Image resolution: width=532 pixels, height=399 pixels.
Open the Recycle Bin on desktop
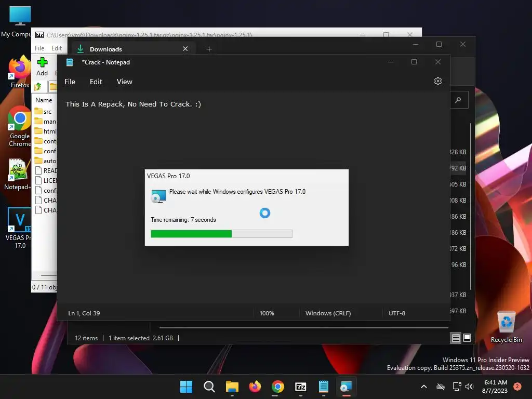(506, 327)
